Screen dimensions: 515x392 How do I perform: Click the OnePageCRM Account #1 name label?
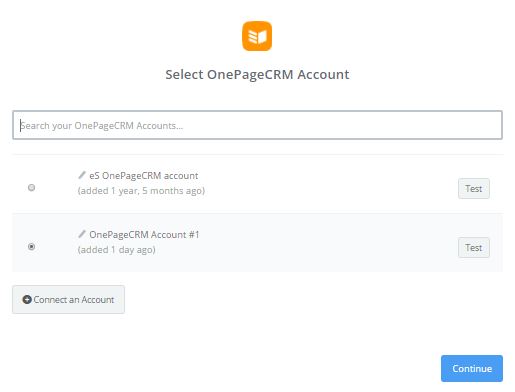(x=144, y=235)
